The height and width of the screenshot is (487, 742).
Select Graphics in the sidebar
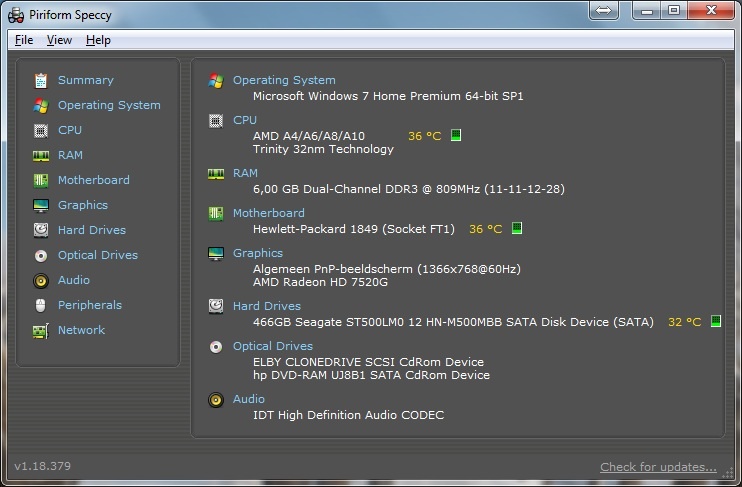click(83, 205)
